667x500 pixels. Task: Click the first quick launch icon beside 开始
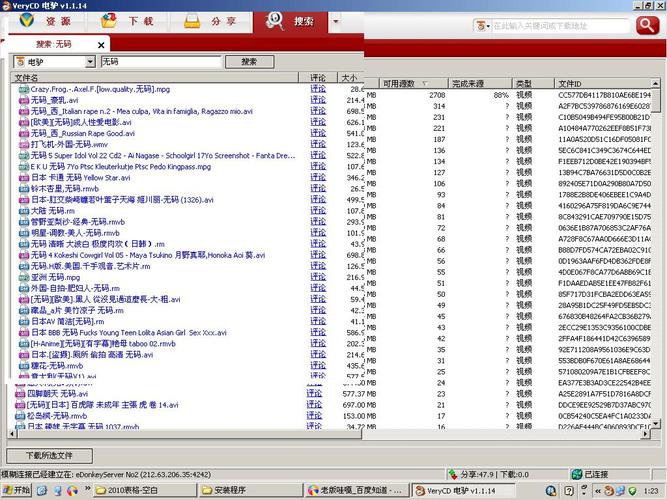42,490
